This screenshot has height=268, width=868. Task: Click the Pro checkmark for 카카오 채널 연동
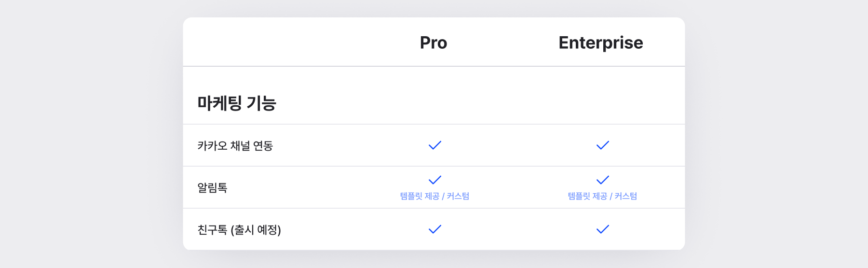(435, 145)
